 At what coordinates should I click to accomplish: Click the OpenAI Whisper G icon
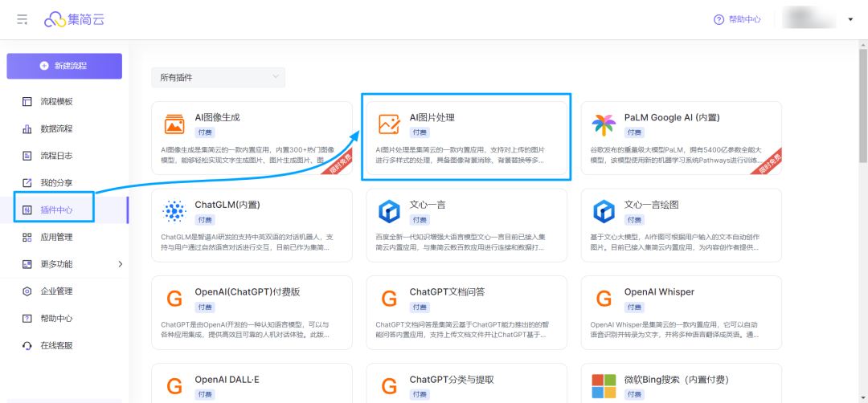[x=604, y=299]
